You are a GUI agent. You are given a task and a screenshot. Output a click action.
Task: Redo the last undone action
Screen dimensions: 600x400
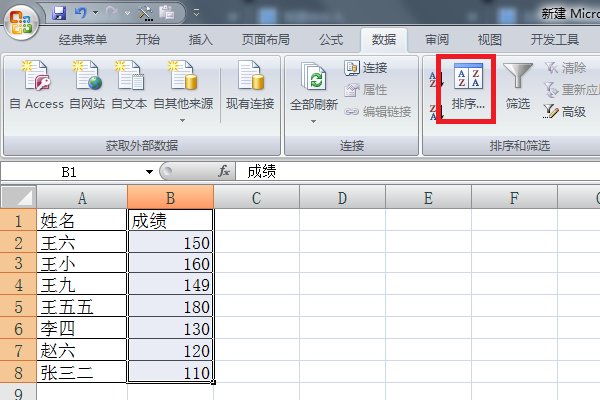[x=112, y=13]
